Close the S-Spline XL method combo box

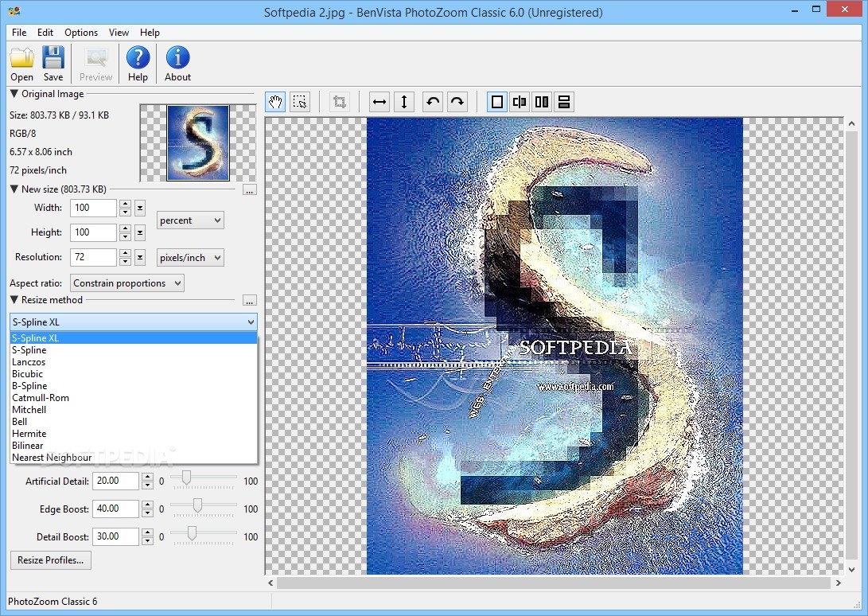[x=134, y=322]
